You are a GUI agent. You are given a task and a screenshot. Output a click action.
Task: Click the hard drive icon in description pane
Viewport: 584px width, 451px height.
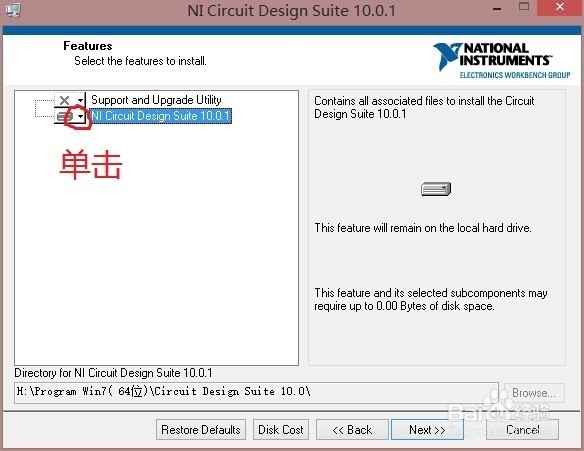436,189
